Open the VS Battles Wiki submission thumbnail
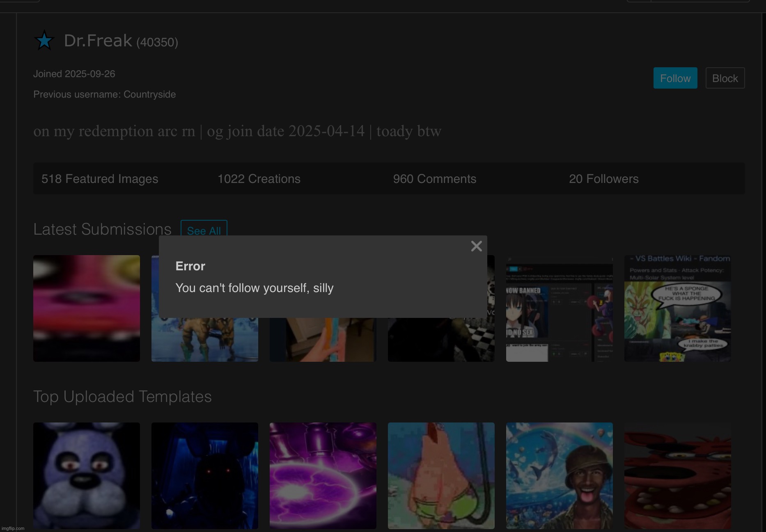Screen dimensions: 766x532 pos(677,308)
